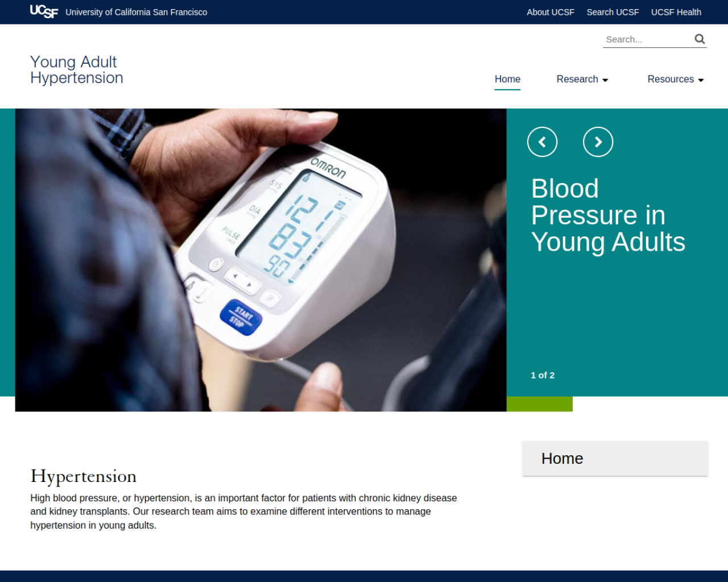This screenshot has height=582, width=728.
Task: Open About UCSF link
Action: 550,12
